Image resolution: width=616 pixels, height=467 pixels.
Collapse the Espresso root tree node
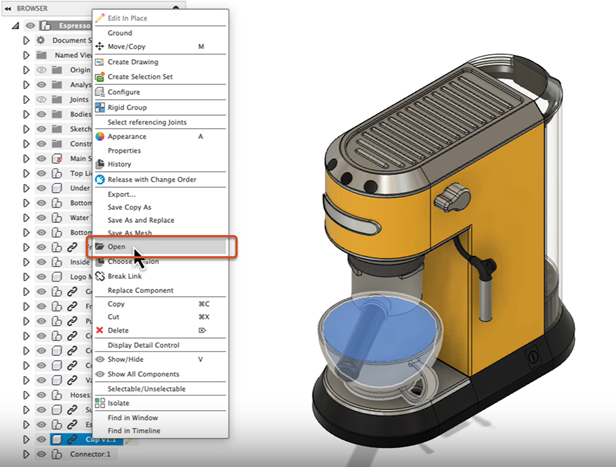(15, 26)
